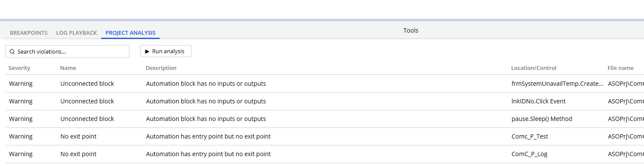The image size is (644, 166).
Task: Switch to the Log Playback tab
Action: pyautogui.click(x=76, y=33)
